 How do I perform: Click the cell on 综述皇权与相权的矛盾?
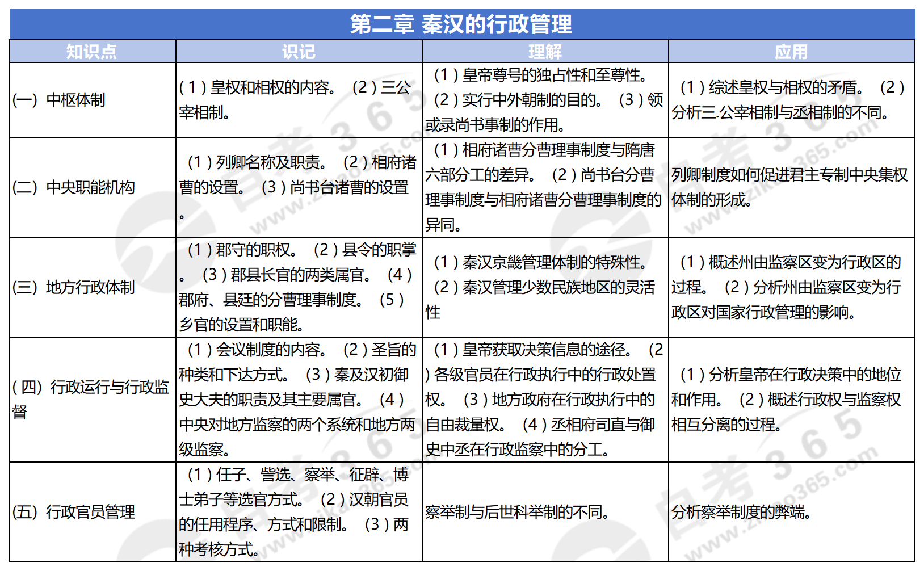point(791,100)
